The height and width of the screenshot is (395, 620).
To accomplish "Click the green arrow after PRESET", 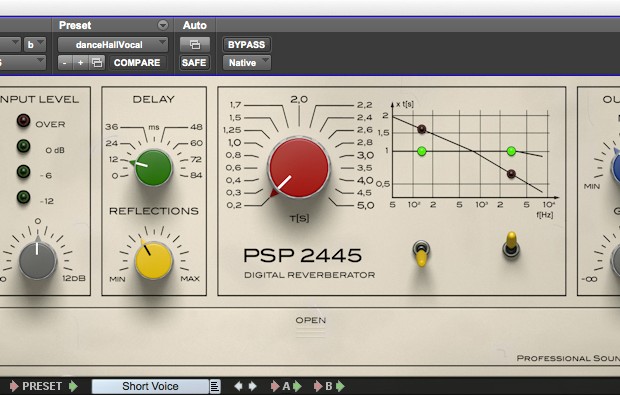I will pos(73,386).
